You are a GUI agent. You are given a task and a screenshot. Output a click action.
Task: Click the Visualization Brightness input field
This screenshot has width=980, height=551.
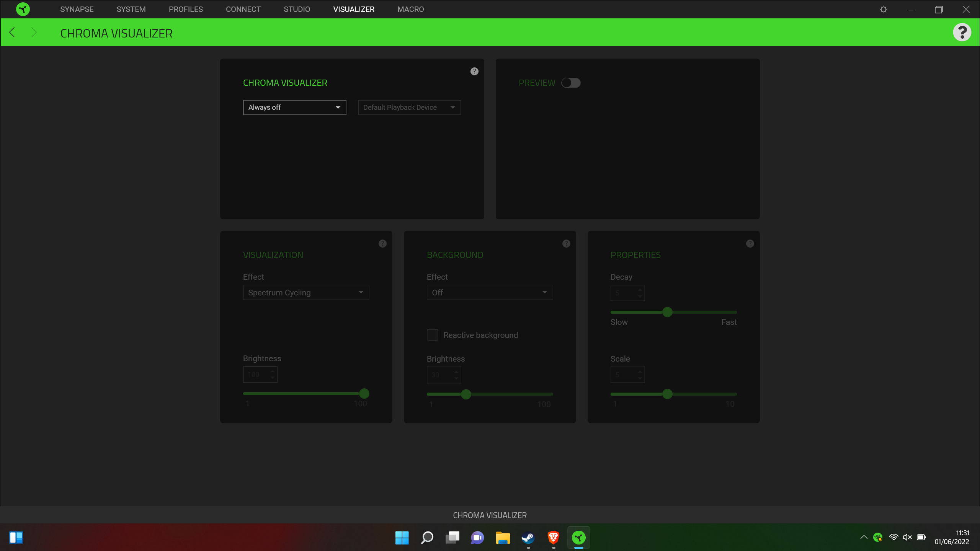[257, 374]
